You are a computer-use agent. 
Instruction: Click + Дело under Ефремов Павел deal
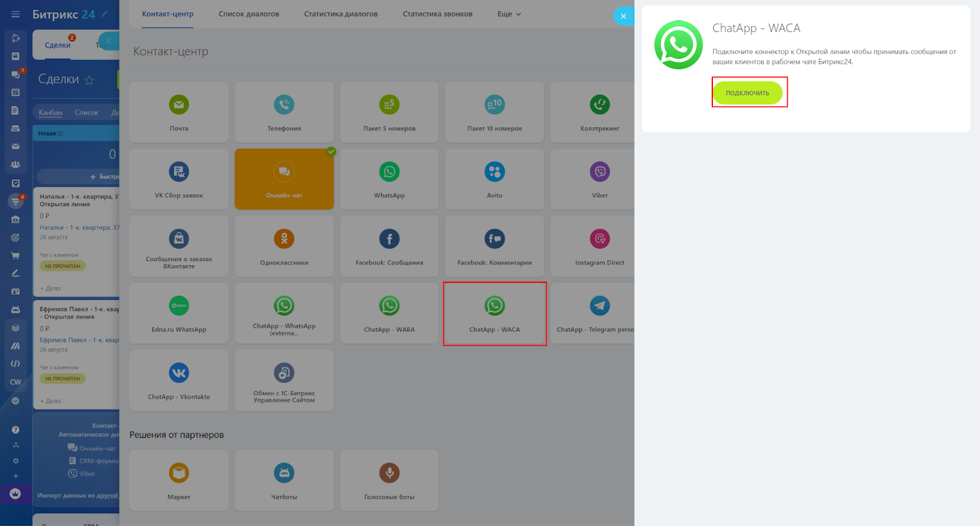pyautogui.click(x=50, y=401)
